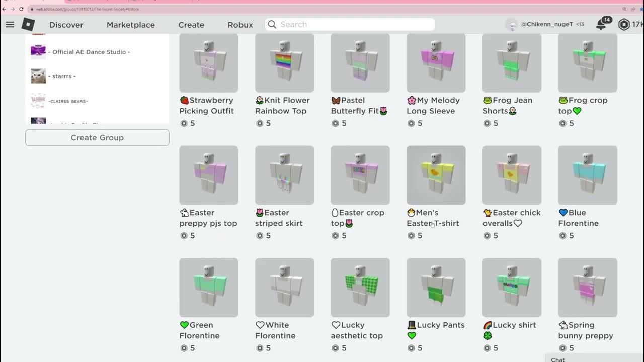644x362 pixels.
Task: Open Easter chick overalls thumbnail
Action: click(x=512, y=175)
